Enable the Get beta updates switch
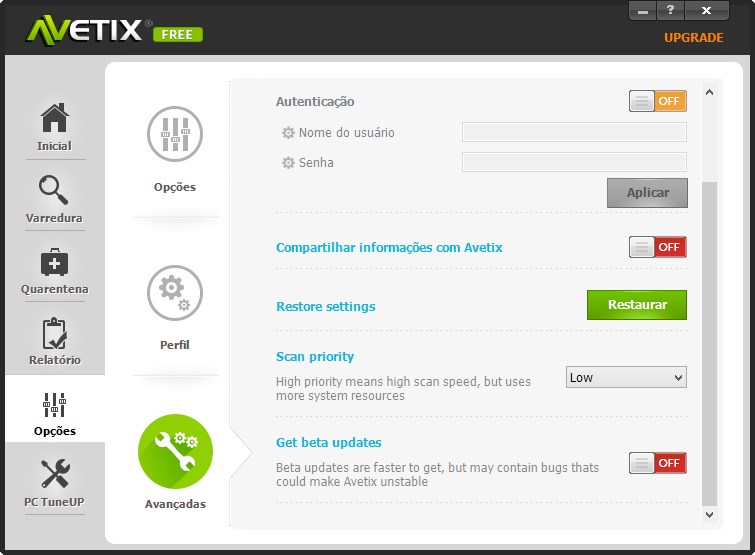The width and height of the screenshot is (755, 555). (x=658, y=463)
